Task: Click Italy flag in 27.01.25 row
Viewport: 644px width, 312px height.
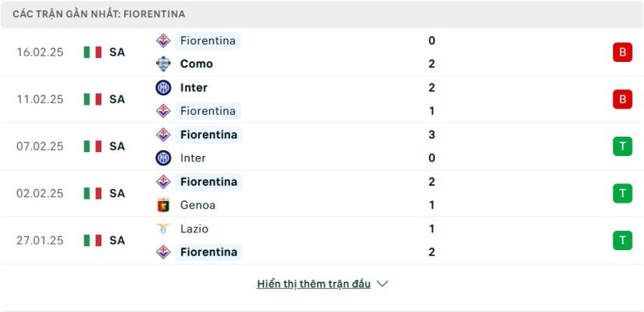Action: [93, 240]
